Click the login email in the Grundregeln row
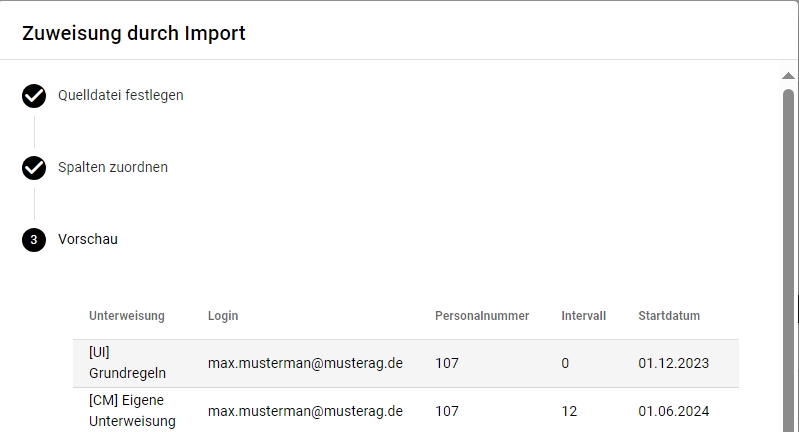 pos(305,364)
